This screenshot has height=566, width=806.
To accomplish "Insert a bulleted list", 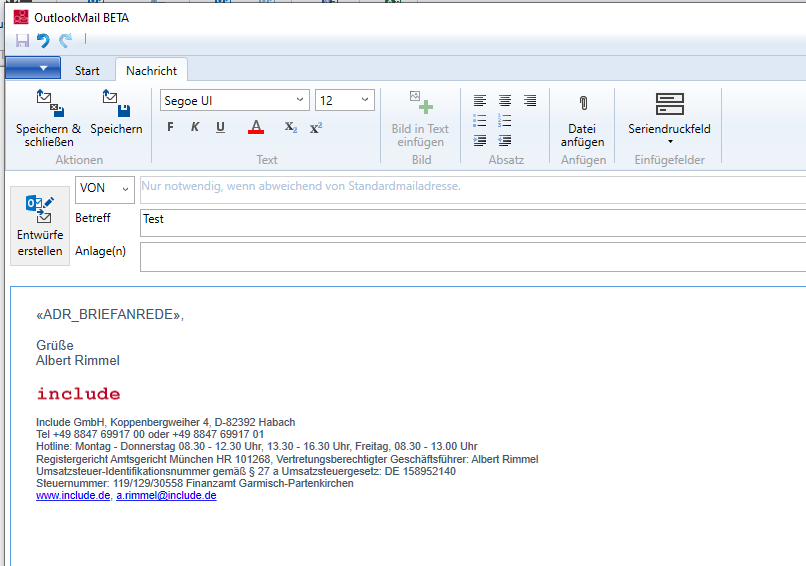I will pyautogui.click(x=480, y=121).
